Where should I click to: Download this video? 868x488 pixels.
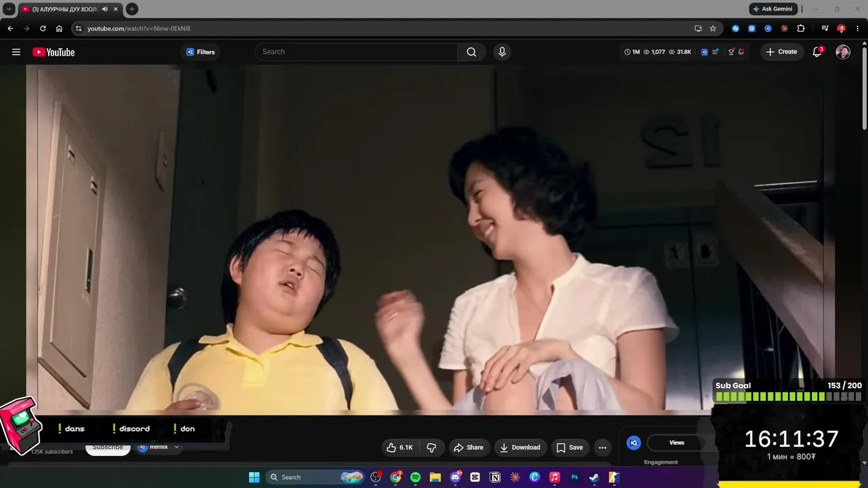point(520,447)
